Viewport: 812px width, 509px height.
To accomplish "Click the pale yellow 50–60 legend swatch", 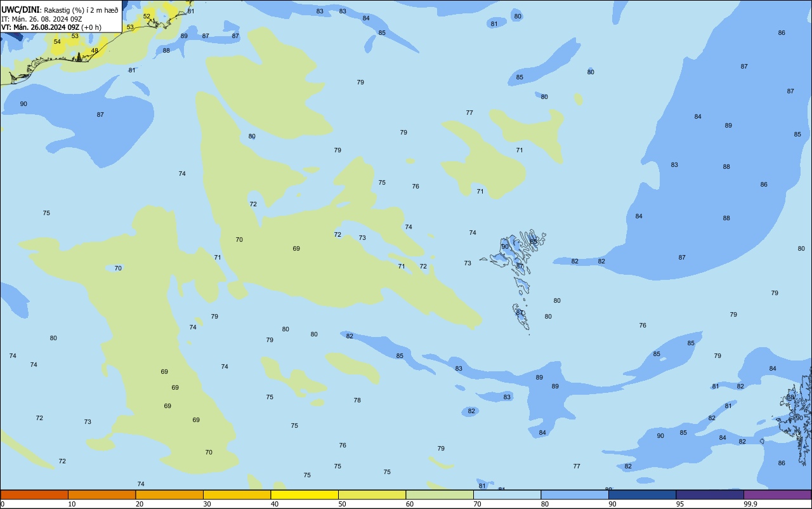I will pos(372,494).
